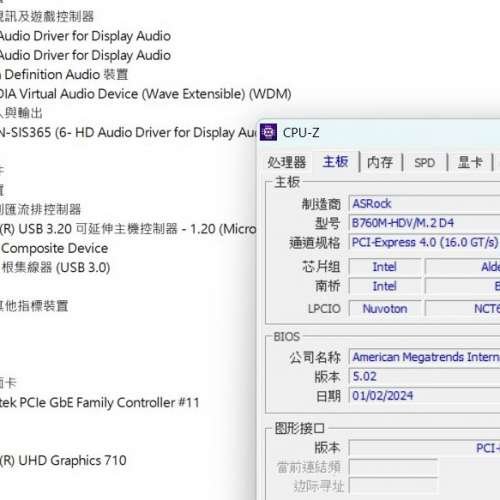This screenshot has width=500, height=500.
Task: Select NVIDIA Virtual Audio Device (Wave Extensible) (WDM)
Action: [x=145, y=94]
